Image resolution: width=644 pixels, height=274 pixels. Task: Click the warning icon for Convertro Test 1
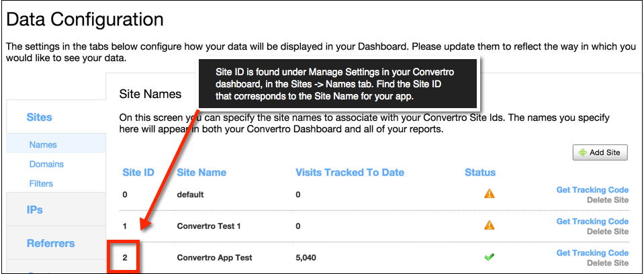click(489, 225)
